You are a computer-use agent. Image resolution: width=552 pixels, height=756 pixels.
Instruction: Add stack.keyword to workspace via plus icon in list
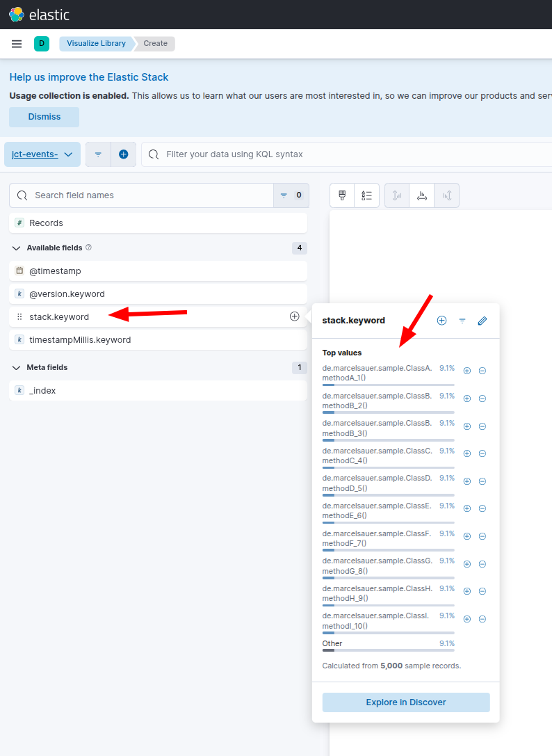click(295, 316)
